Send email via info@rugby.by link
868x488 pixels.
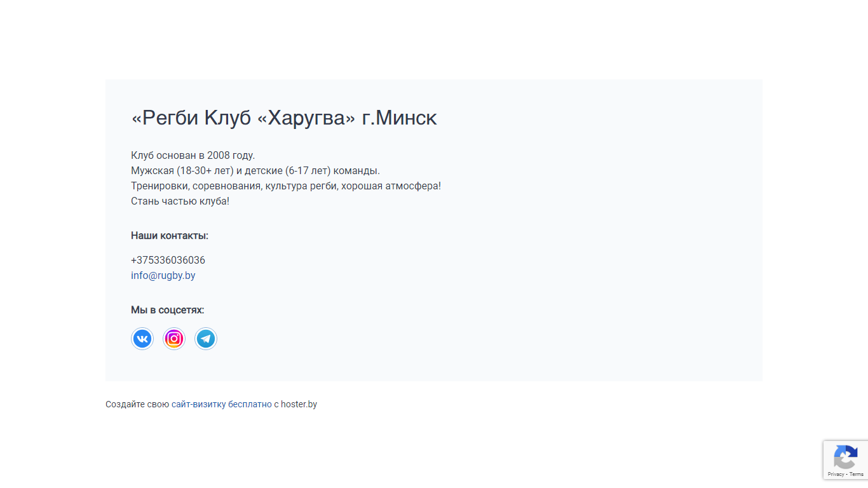pos(163,276)
